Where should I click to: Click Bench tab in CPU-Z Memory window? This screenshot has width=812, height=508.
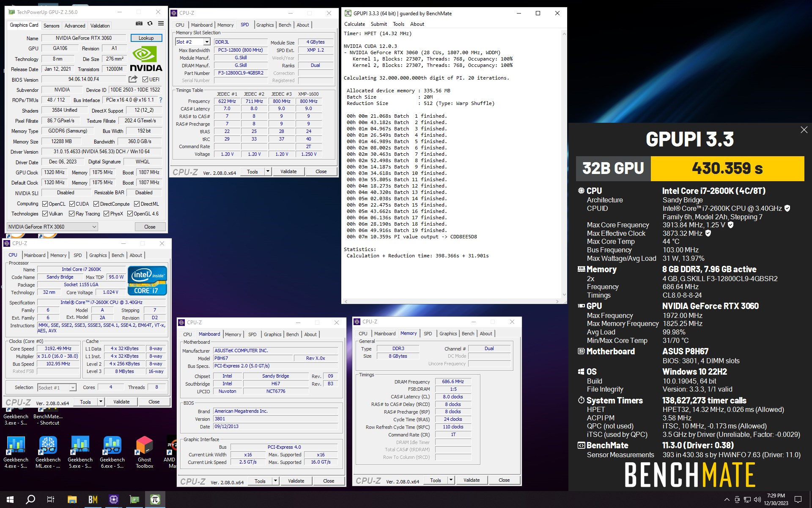pos(468,334)
